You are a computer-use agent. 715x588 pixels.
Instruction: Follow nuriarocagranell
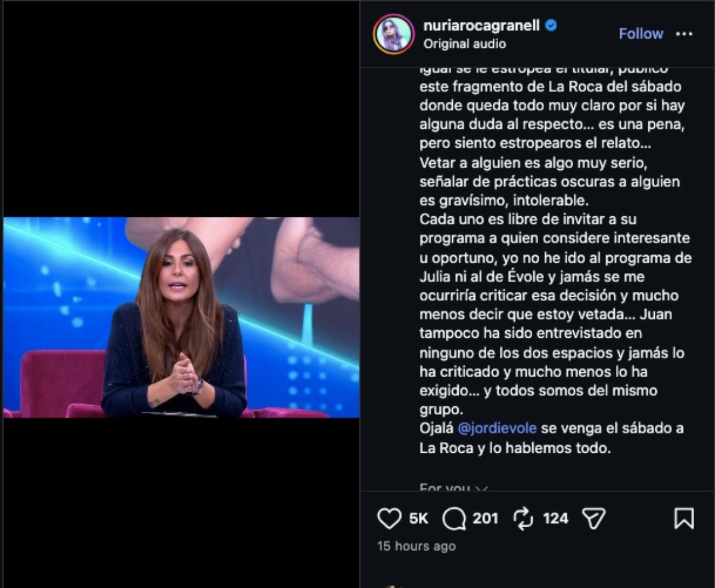(641, 34)
